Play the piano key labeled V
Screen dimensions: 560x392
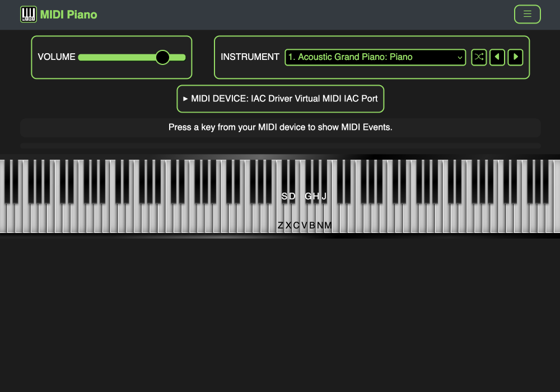coord(304,220)
